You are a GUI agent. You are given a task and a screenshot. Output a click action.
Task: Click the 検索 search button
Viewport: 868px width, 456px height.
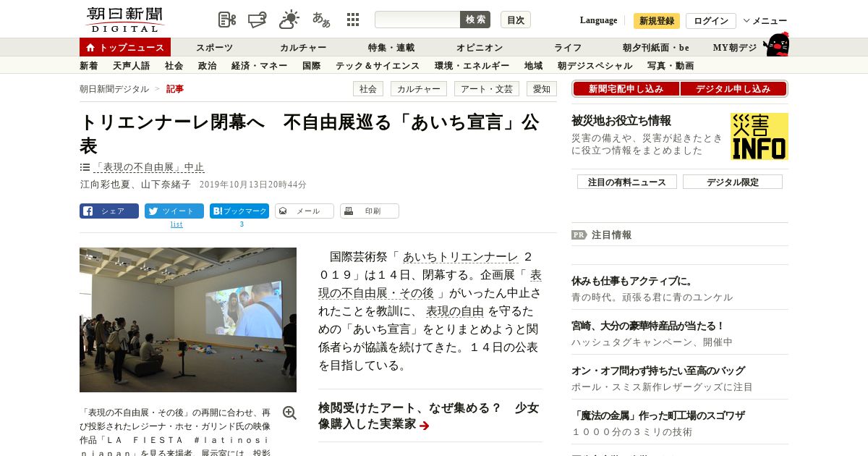(x=475, y=20)
